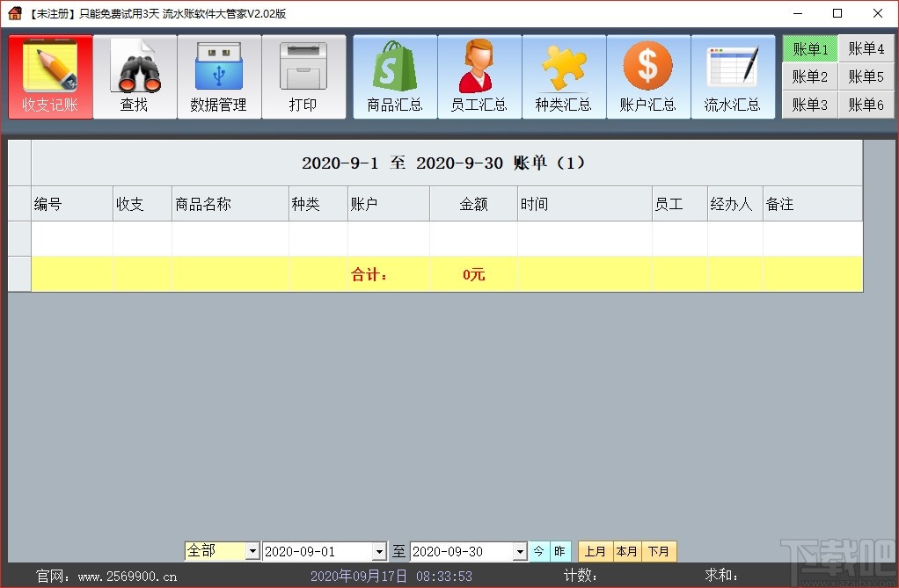Open 种类汇总 category summary
Image resolution: width=899 pixels, height=588 pixels.
coord(564,76)
